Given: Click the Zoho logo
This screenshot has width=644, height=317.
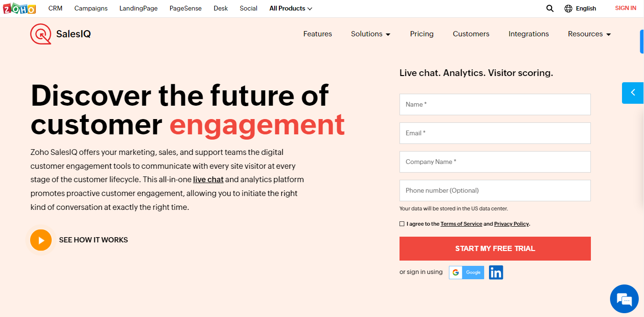Looking at the screenshot, I should (19, 8).
